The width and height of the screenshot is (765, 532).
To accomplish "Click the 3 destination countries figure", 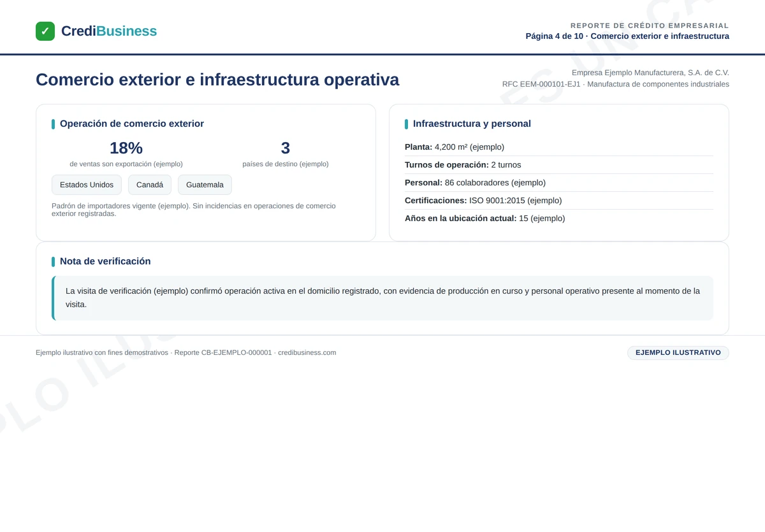I will pyautogui.click(x=286, y=148).
